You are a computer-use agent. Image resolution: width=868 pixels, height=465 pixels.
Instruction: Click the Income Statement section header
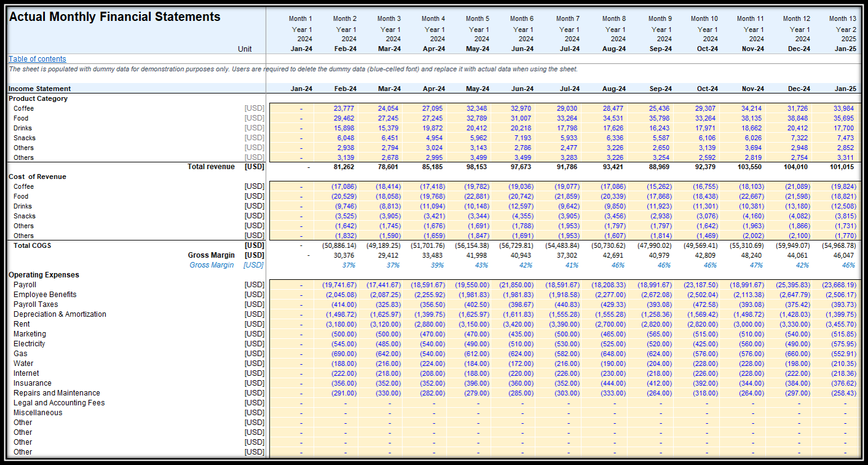tap(39, 89)
